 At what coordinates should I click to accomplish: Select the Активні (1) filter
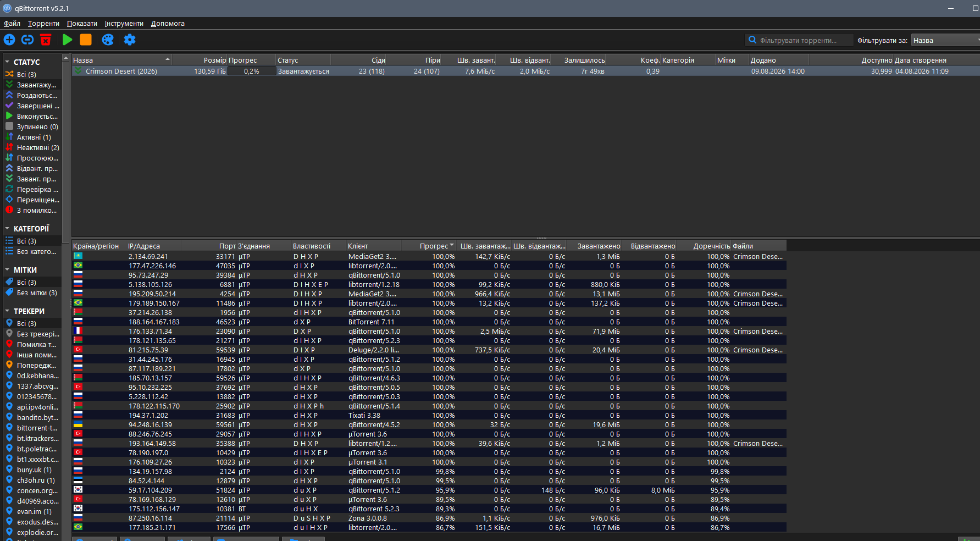pos(32,137)
